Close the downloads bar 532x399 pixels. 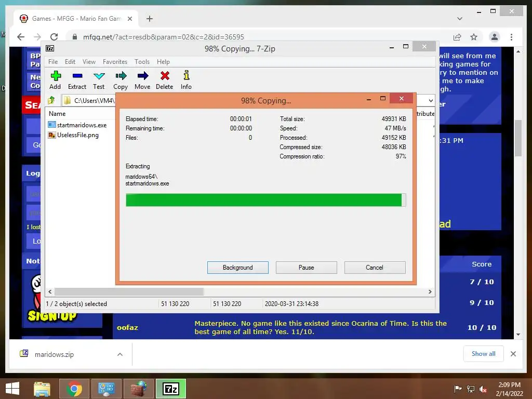(513, 354)
